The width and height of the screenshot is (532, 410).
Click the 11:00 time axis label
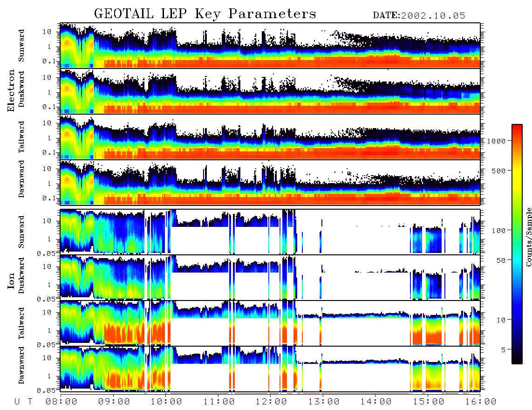coord(219,402)
